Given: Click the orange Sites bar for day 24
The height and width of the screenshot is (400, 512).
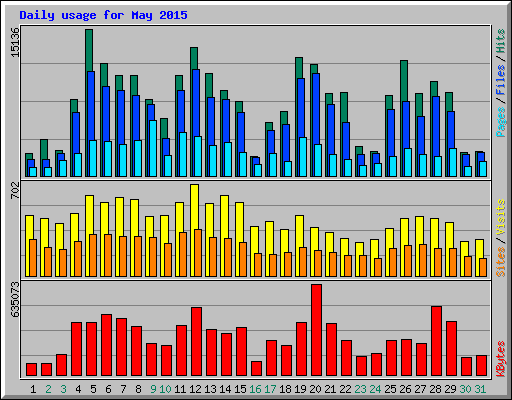Looking at the screenshot, I should tap(378, 267).
